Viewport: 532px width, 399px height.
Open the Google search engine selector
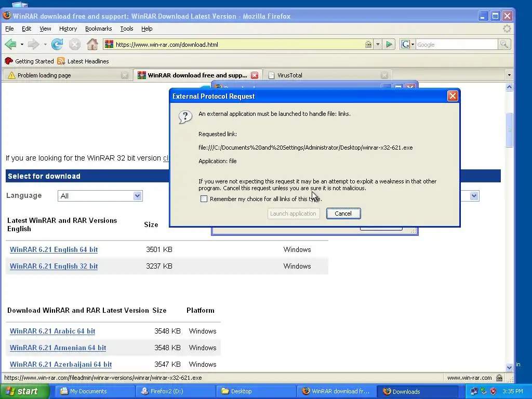407,45
